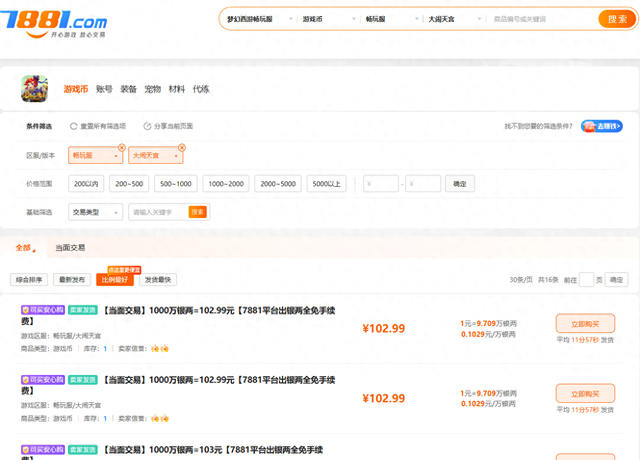Click the minimum price input field
Screen dimensions: 640x460
[x=381, y=184]
